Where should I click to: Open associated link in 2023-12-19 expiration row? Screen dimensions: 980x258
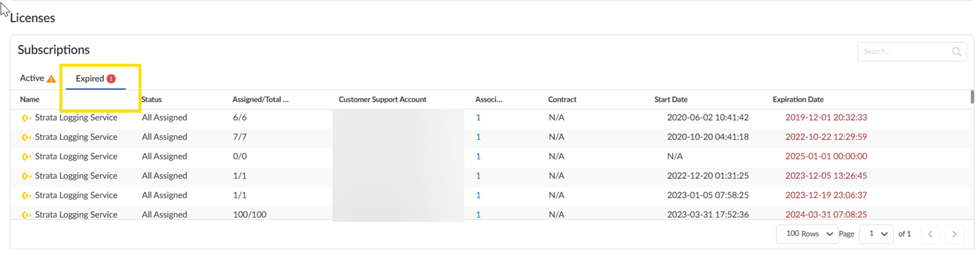coord(478,195)
